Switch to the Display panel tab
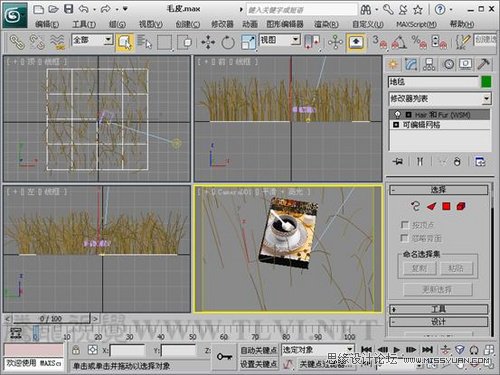500x375 pixels. click(x=466, y=64)
